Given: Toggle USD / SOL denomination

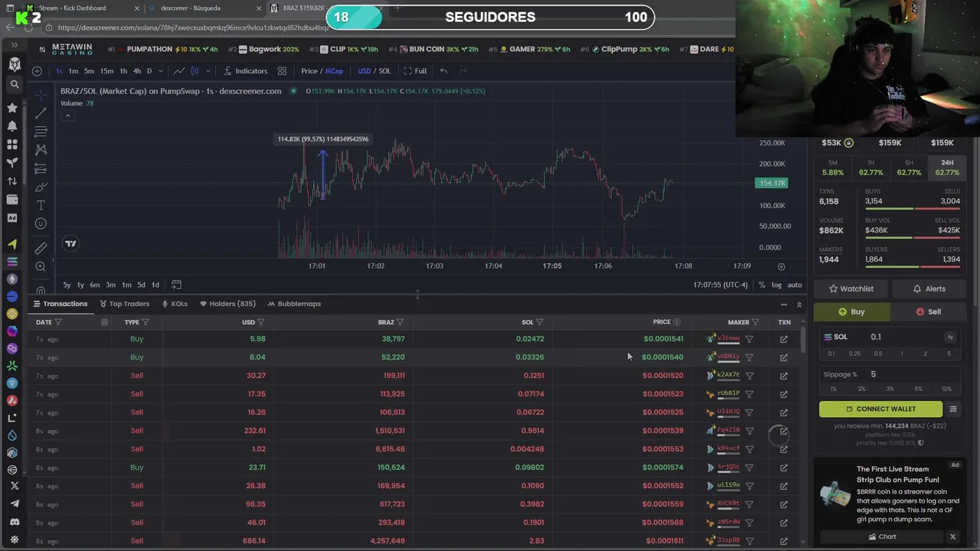Looking at the screenshot, I should [x=374, y=71].
